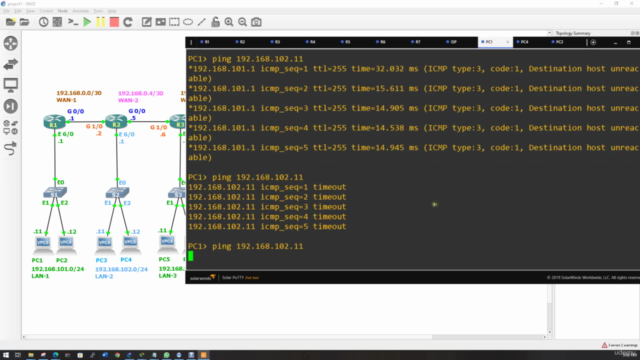Reload all nodes icon

[128, 22]
